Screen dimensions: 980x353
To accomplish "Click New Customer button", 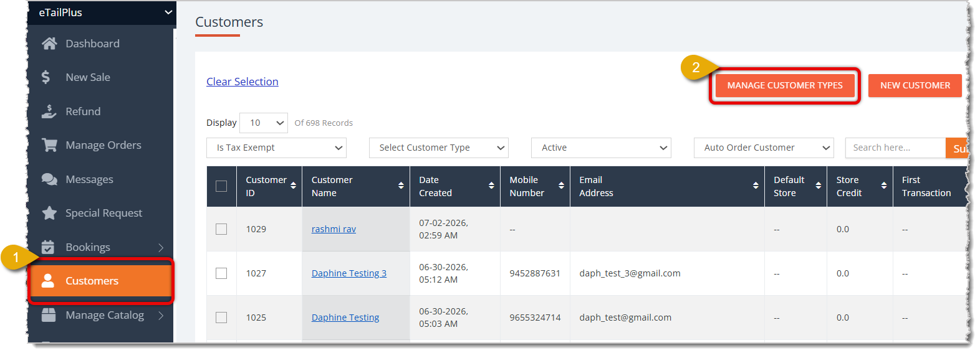I will (915, 85).
